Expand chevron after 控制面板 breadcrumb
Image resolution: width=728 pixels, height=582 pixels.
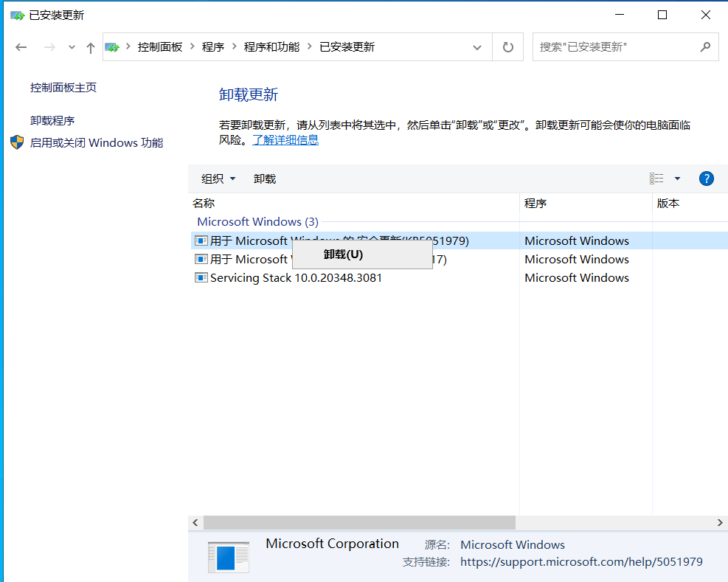[192, 46]
